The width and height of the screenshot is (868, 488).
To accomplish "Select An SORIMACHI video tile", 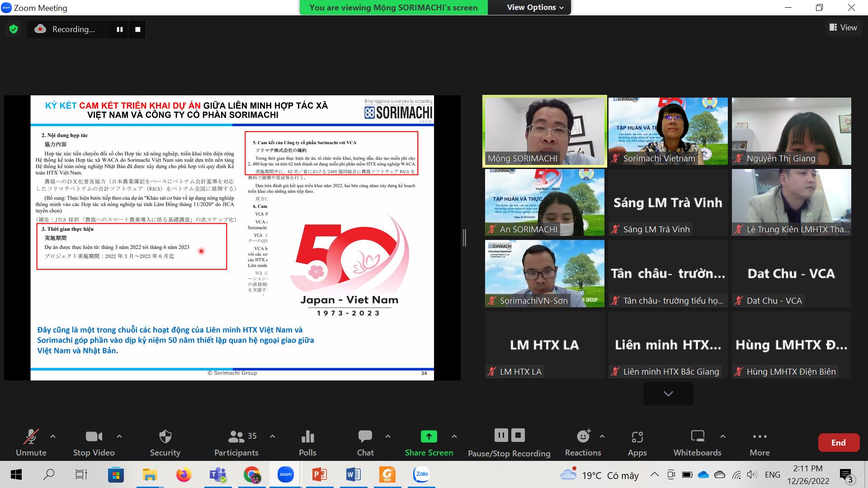I will pyautogui.click(x=545, y=202).
